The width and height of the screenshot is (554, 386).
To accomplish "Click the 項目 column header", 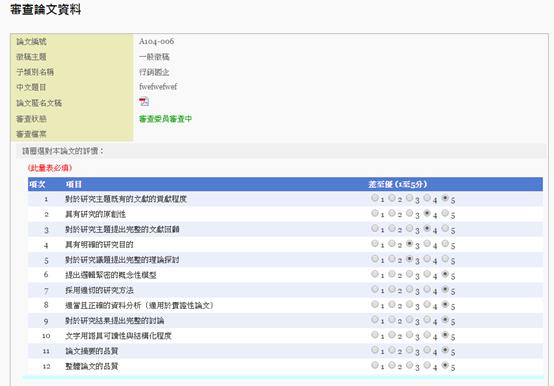I will [x=73, y=184].
